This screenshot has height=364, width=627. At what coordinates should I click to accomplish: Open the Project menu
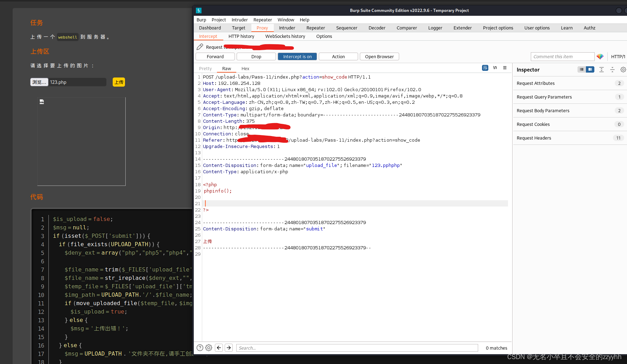click(219, 20)
